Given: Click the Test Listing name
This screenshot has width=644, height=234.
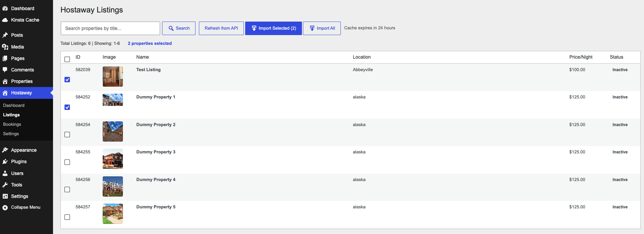Looking at the screenshot, I should (149, 70).
